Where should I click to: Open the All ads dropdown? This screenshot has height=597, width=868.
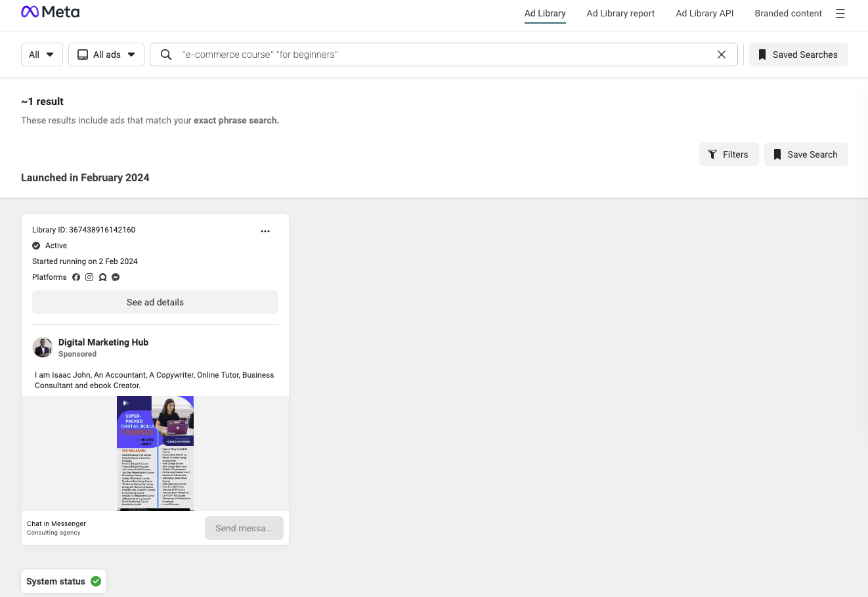click(106, 55)
